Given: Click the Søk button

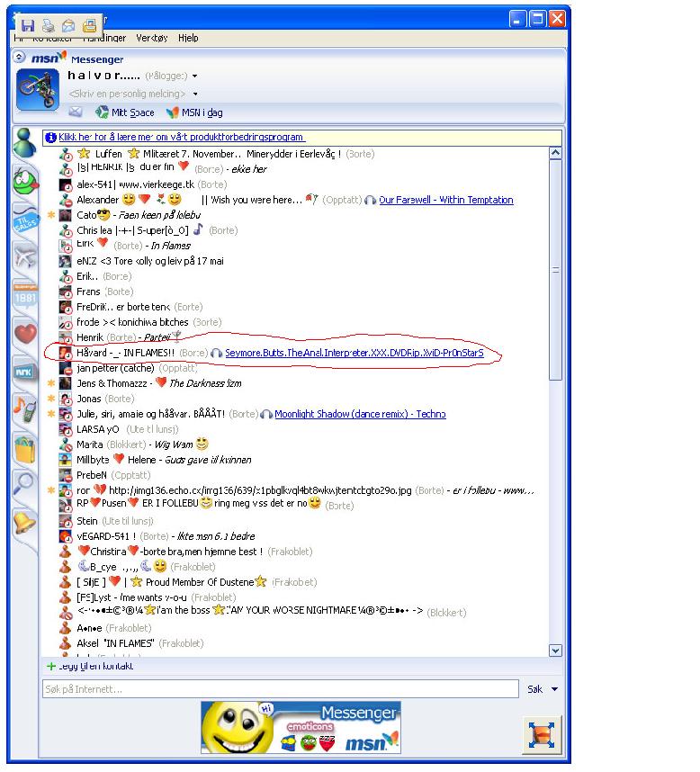Looking at the screenshot, I should click(534, 689).
